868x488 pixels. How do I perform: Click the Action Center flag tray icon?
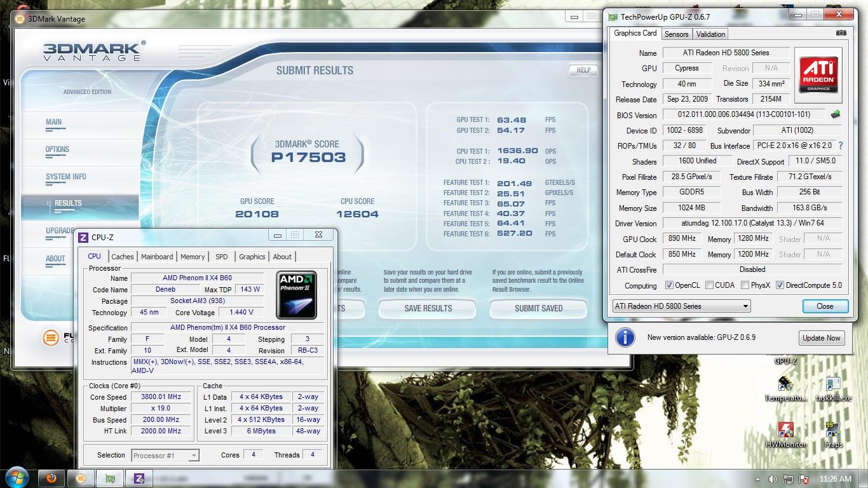coord(804,479)
